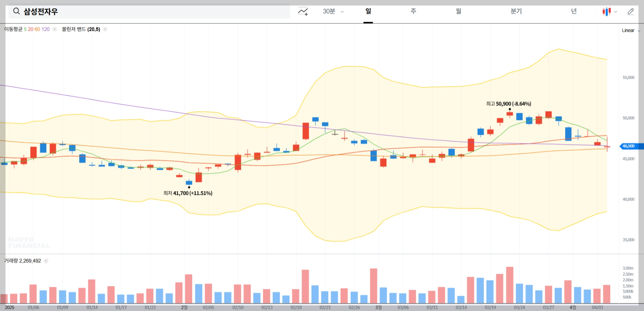Screen dimensions: 644x311
Task: Remove the 거래량 volume indicator
Action: click(x=46, y=261)
